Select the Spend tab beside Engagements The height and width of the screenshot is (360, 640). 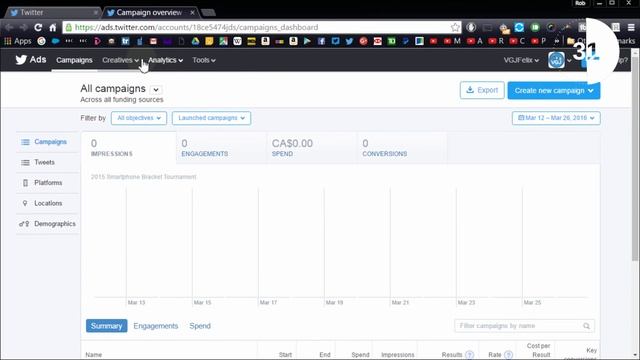pyautogui.click(x=200, y=326)
